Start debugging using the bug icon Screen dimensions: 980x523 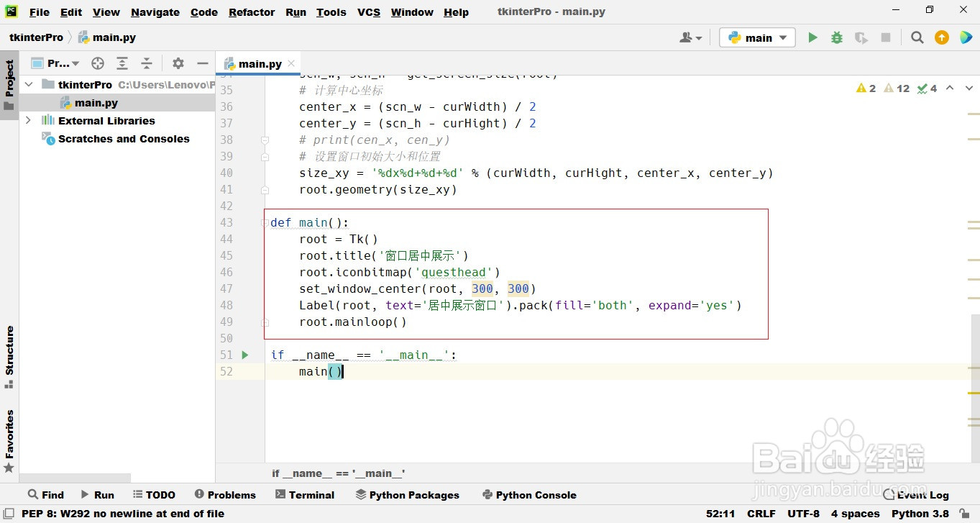click(836, 37)
